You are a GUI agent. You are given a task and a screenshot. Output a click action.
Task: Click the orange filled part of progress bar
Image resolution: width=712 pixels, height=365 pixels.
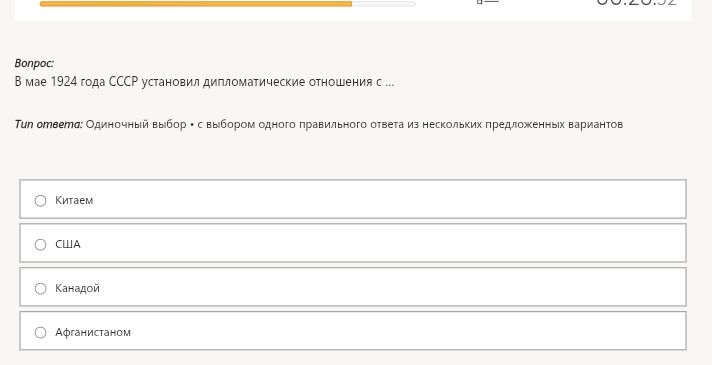(196, 4)
